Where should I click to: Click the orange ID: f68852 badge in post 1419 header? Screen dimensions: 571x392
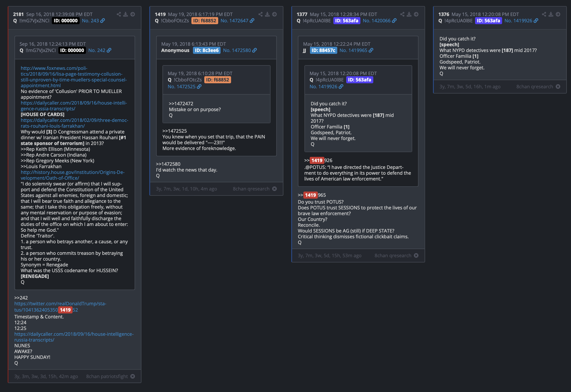tap(205, 20)
